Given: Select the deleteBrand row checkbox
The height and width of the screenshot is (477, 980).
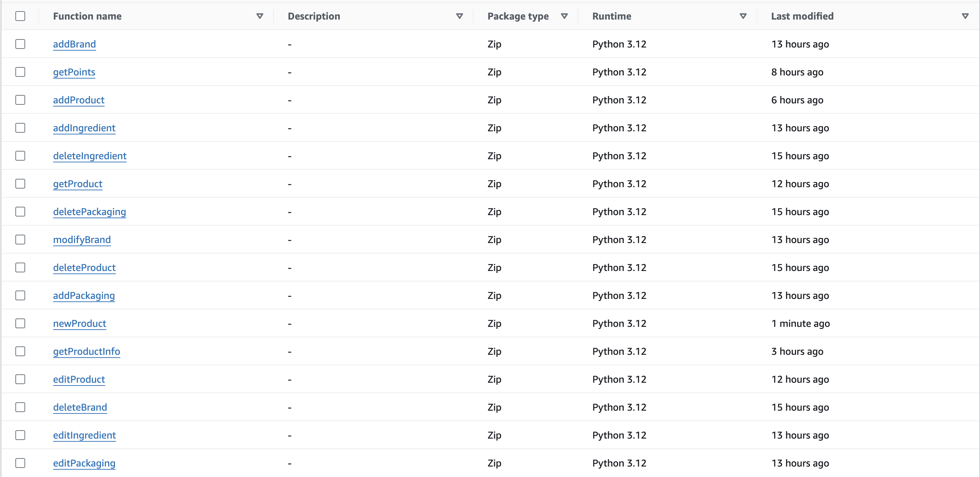Looking at the screenshot, I should click(x=20, y=407).
